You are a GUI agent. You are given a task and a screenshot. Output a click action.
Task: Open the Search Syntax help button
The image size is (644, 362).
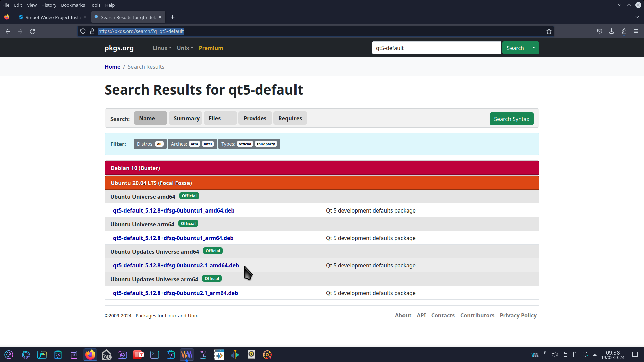[x=512, y=119]
